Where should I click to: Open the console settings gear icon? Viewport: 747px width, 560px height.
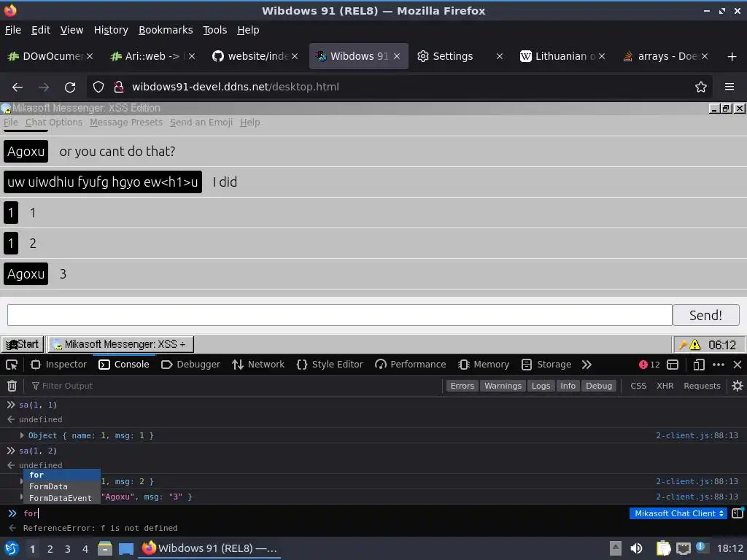click(738, 386)
